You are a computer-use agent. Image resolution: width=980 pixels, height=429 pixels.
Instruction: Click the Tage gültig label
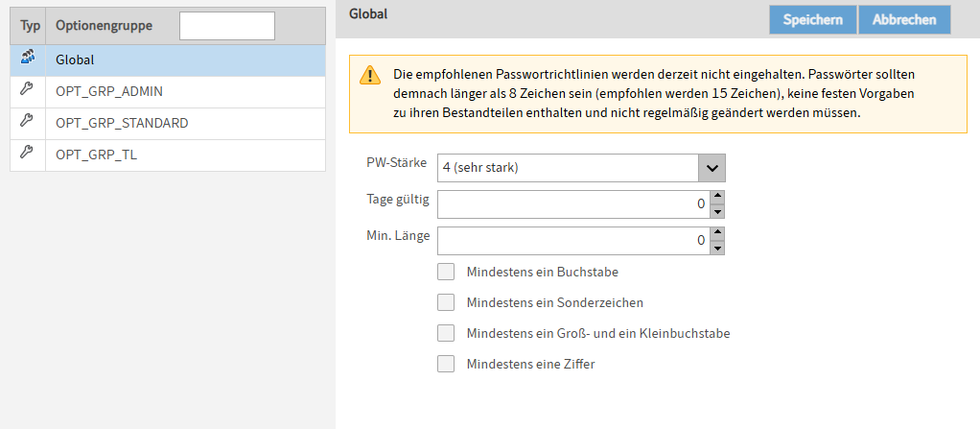tap(398, 200)
